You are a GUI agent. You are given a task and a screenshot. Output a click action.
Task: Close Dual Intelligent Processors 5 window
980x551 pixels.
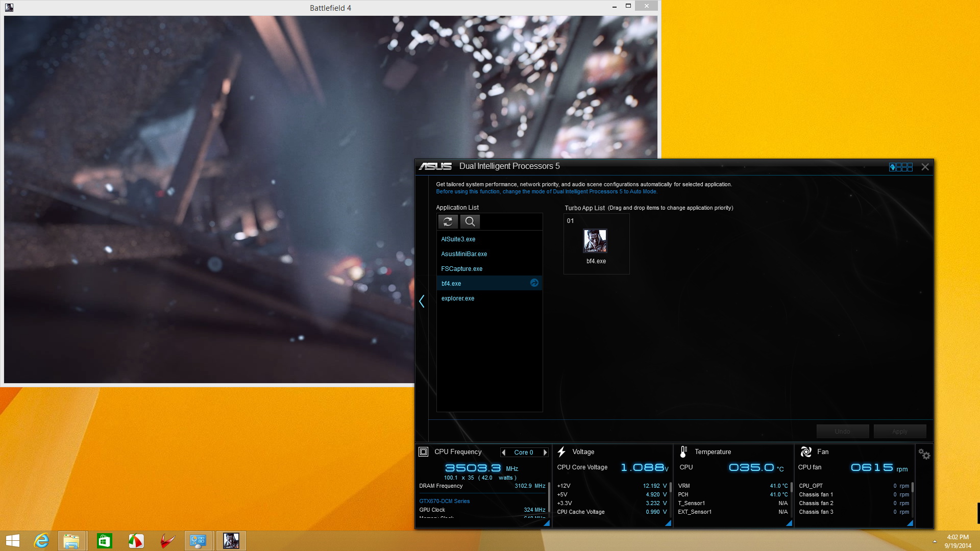[x=925, y=167]
